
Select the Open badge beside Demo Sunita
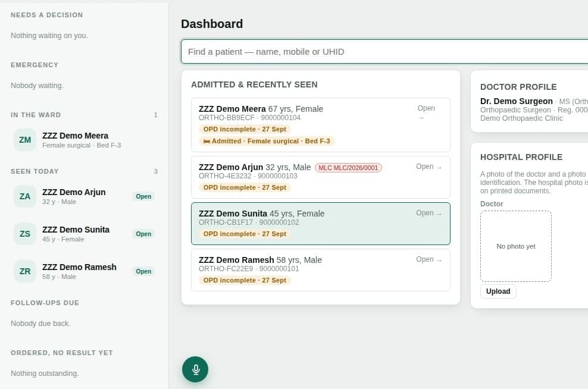(143, 234)
